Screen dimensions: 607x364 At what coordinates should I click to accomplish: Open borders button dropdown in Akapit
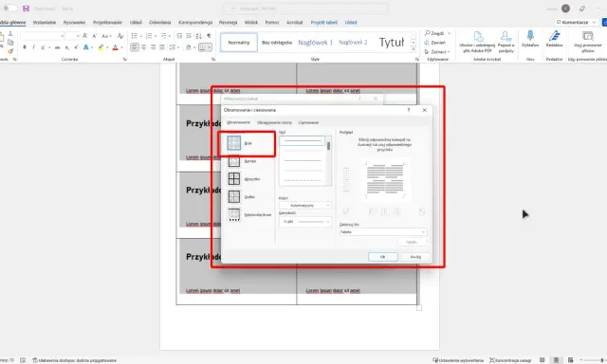pos(211,47)
